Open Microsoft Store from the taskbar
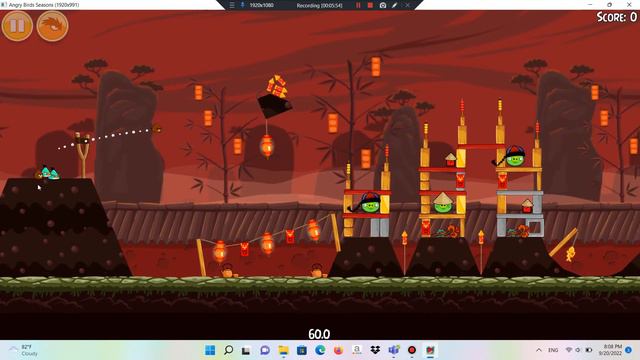The width and height of the screenshot is (640, 360). pos(302,350)
